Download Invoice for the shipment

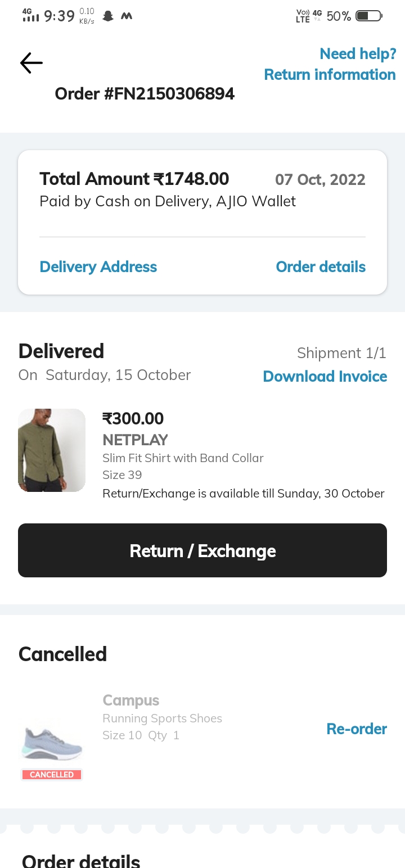point(325,377)
